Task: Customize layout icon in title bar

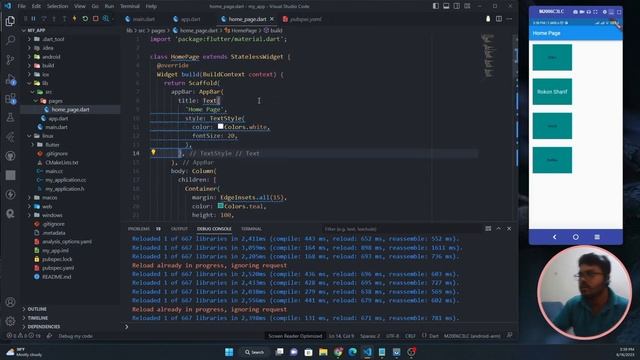Action: [x=467, y=6]
